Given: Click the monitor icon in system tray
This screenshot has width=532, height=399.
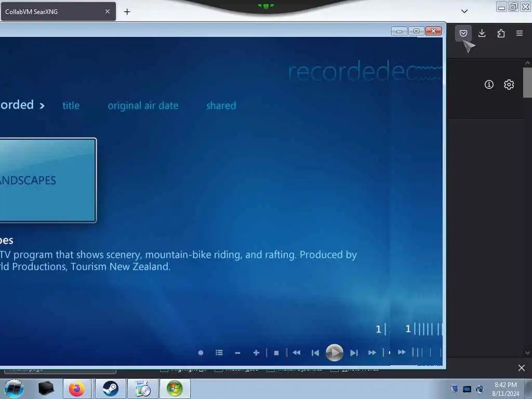Looking at the screenshot, I should click(467, 389).
